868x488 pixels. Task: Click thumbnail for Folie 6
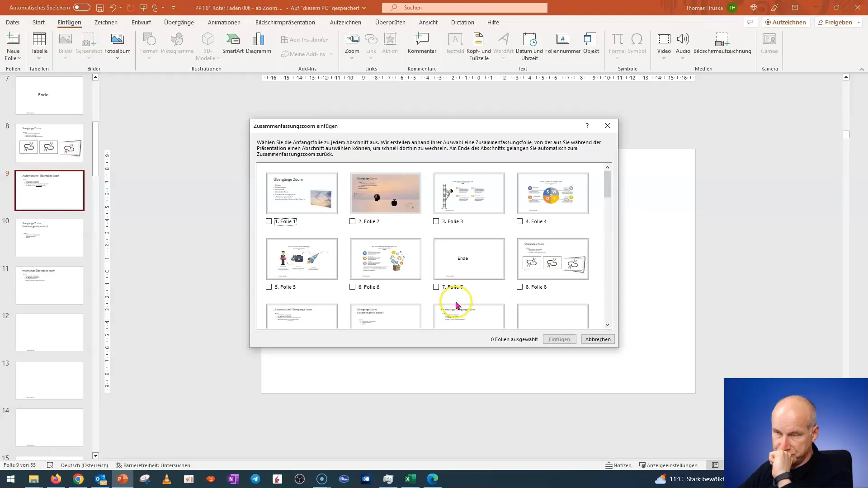(387, 258)
